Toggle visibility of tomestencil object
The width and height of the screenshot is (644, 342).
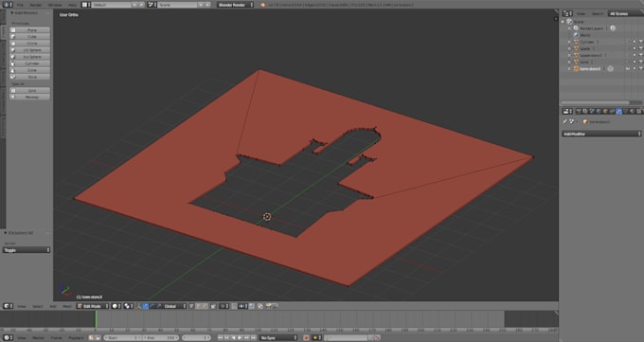point(628,68)
